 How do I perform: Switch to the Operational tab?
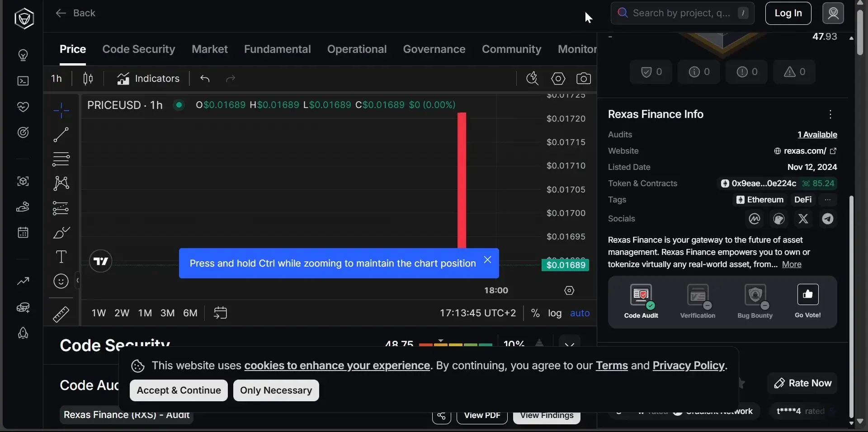coord(357,49)
